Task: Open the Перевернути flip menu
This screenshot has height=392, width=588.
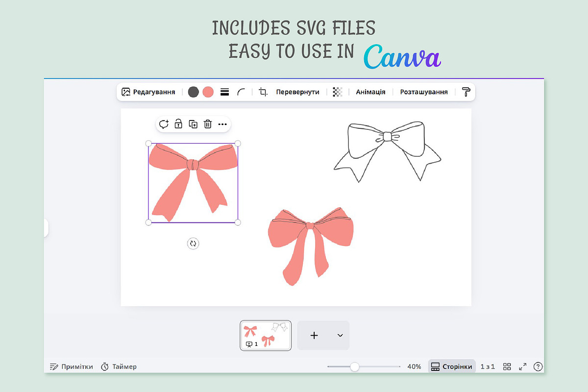Action: coord(298,92)
